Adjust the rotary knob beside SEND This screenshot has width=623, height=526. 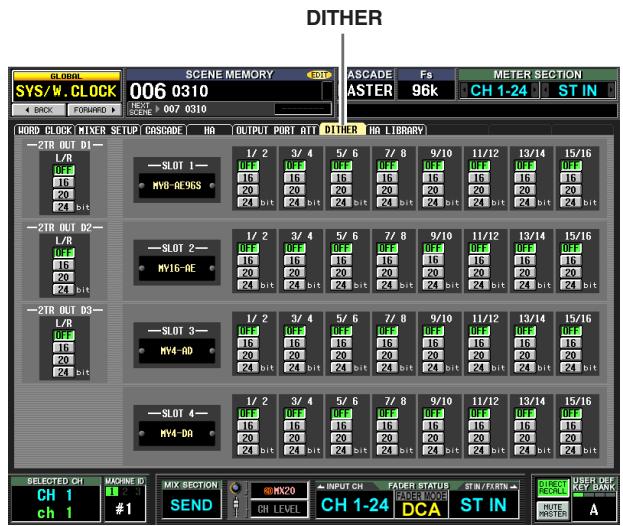(236, 488)
